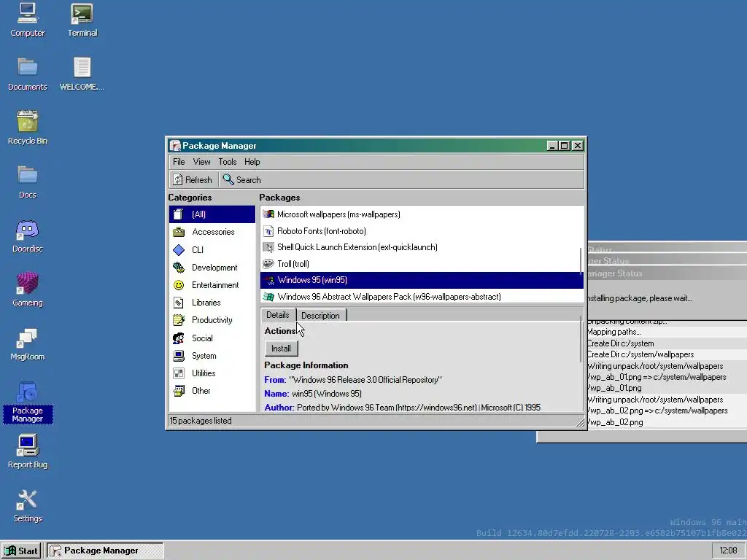Click Package Manager taskbar button
This screenshot has width=747, height=560.
coord(105,551)
